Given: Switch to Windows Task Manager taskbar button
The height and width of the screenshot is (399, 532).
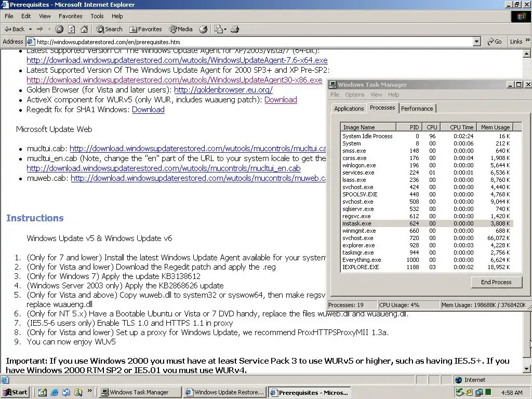Looking at the screenshot, I should 140,392.
